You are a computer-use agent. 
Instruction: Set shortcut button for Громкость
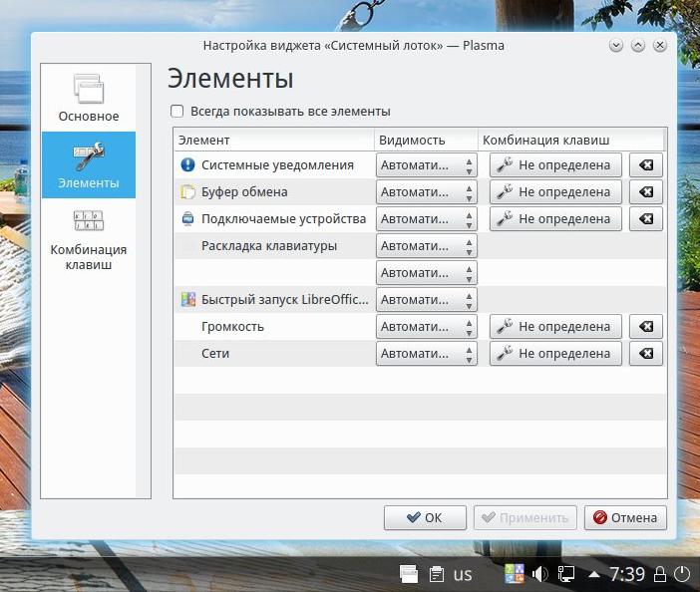(554, 327)
